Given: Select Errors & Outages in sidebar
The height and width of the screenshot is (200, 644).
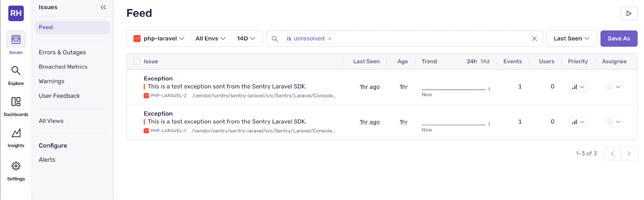Looking at the screenshot, I should (x=62, y=52).
